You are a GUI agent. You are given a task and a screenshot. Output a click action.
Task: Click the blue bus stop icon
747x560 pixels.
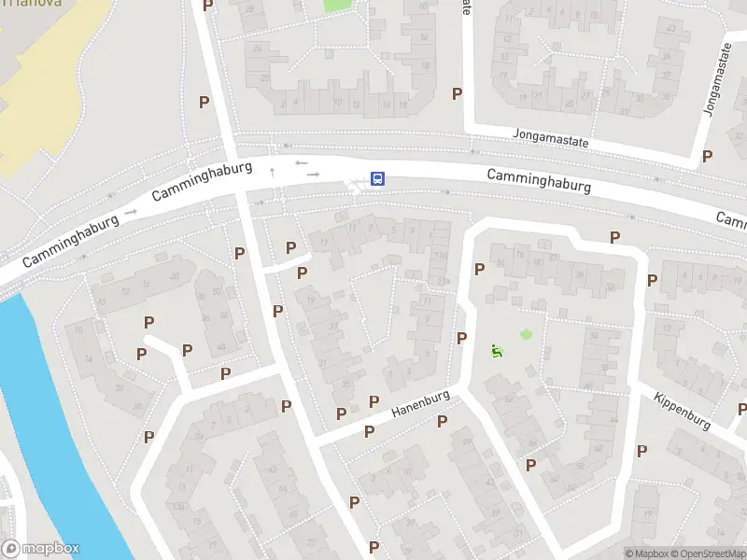377,179
